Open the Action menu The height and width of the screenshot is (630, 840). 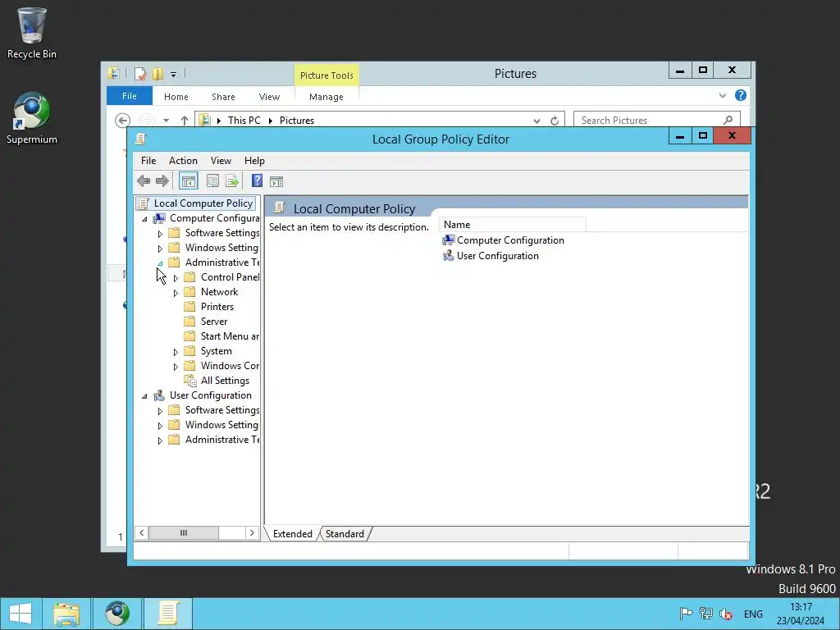point(183,161)
